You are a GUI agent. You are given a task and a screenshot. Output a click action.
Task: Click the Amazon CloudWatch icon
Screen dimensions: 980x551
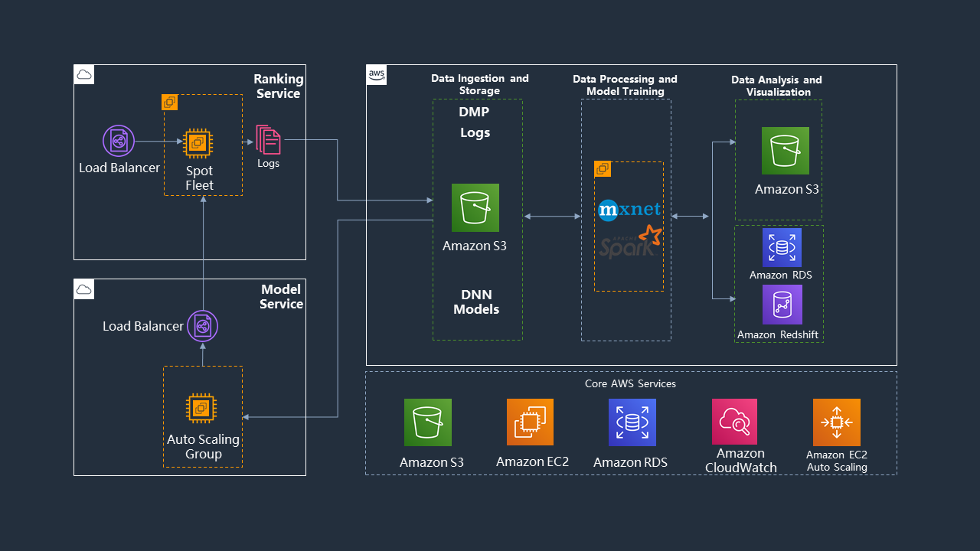pyautogui.click(x=734, y=422)
